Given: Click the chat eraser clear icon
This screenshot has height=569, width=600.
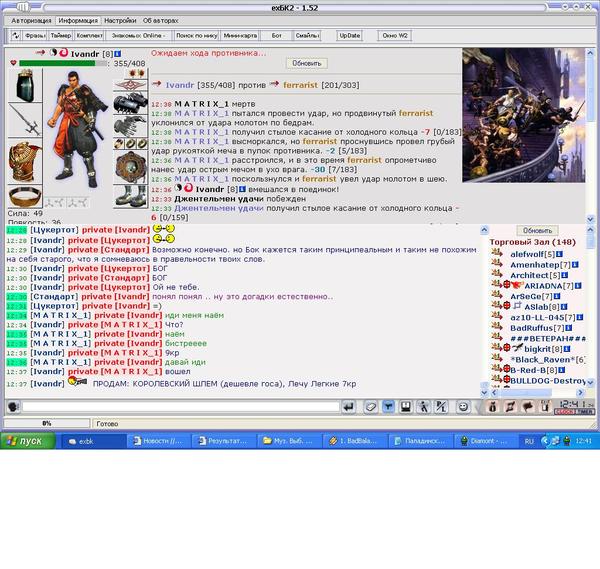Looking at the screenshot, I should click(370, 406).
